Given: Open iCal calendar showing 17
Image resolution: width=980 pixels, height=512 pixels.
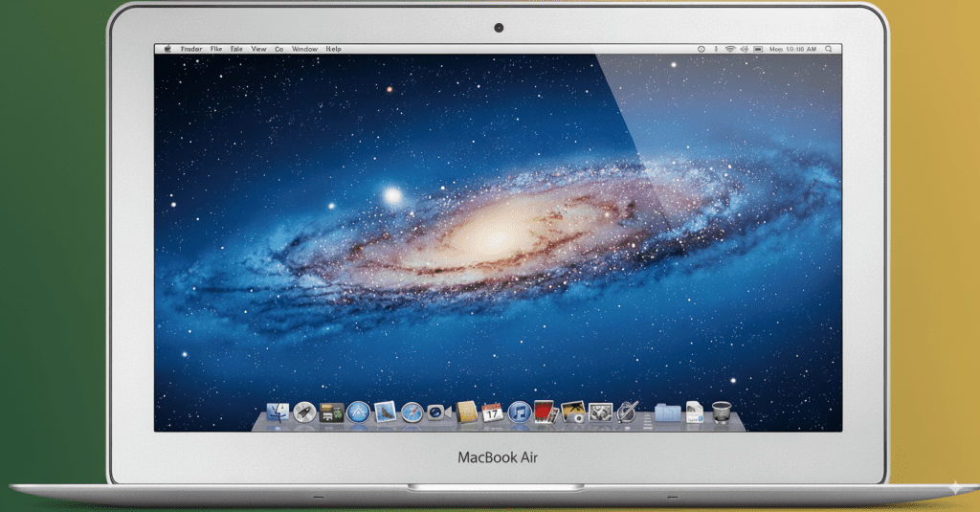Looking at the screenshot, I should click(493, 412).
